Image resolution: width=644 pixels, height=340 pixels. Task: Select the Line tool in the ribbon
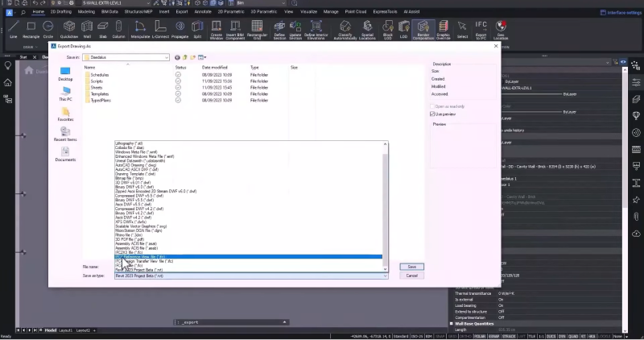(13, 30)
